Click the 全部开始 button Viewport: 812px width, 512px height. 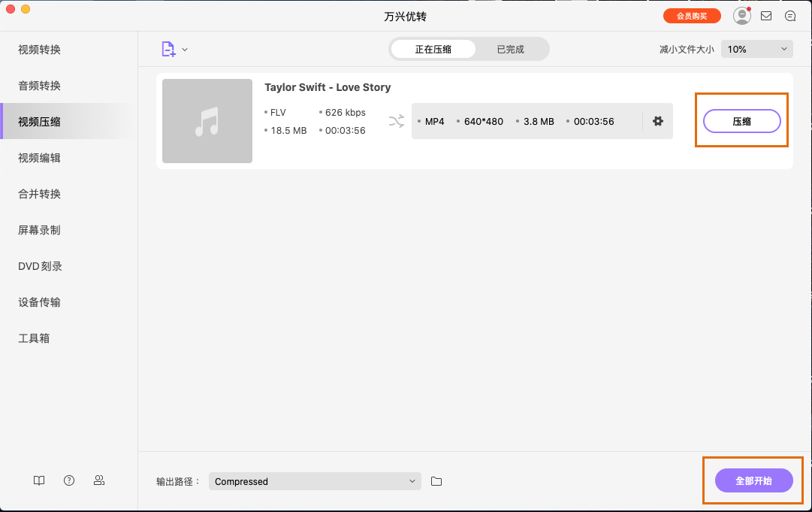754,480
